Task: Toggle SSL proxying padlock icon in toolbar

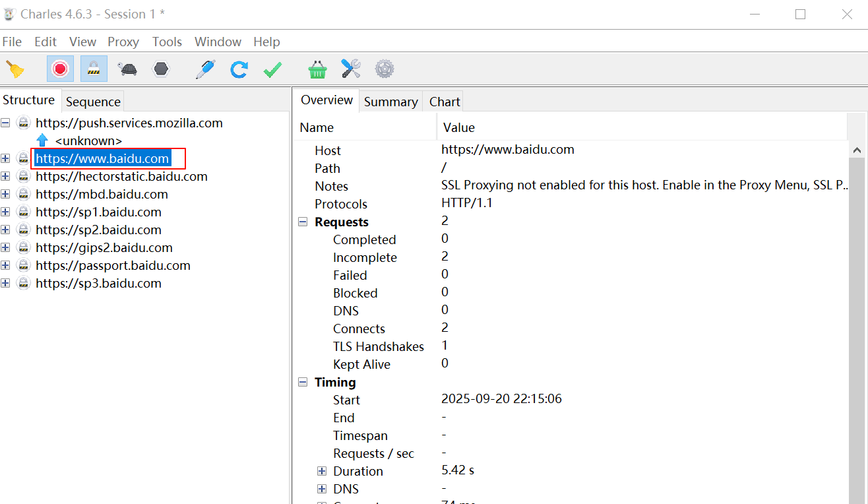Action: point(94,69)
